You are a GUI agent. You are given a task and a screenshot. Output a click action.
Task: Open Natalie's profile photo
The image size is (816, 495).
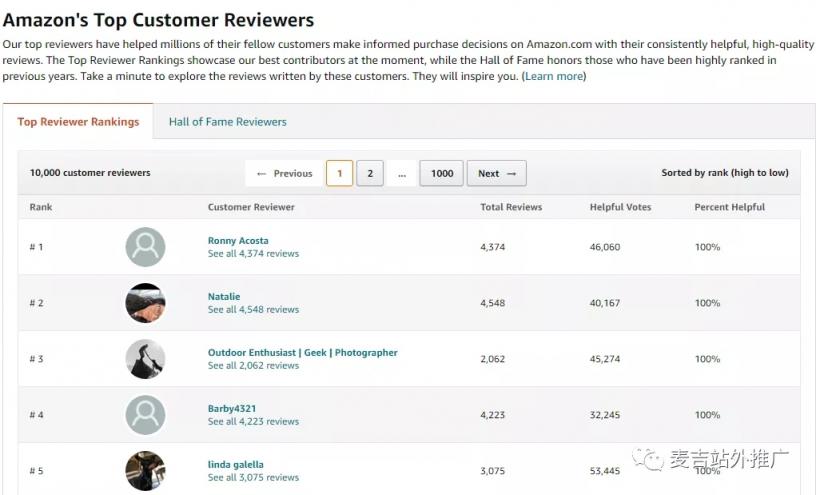(x=145, y=303)
